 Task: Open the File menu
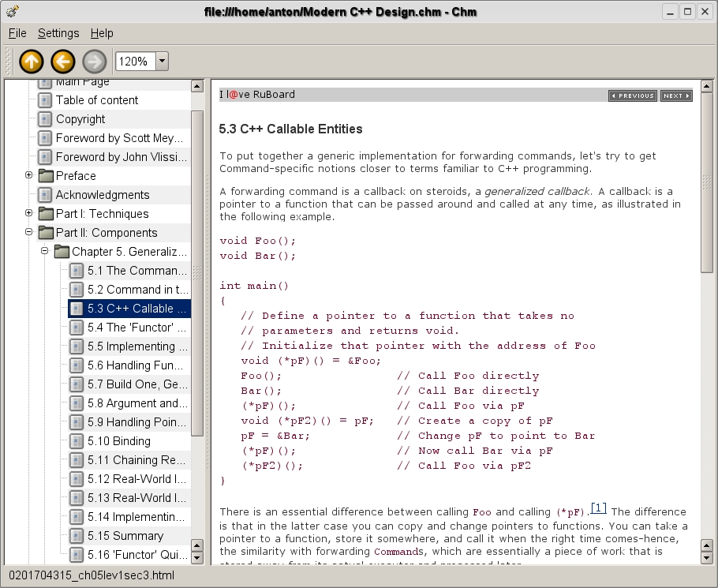[x=17, y=33]
